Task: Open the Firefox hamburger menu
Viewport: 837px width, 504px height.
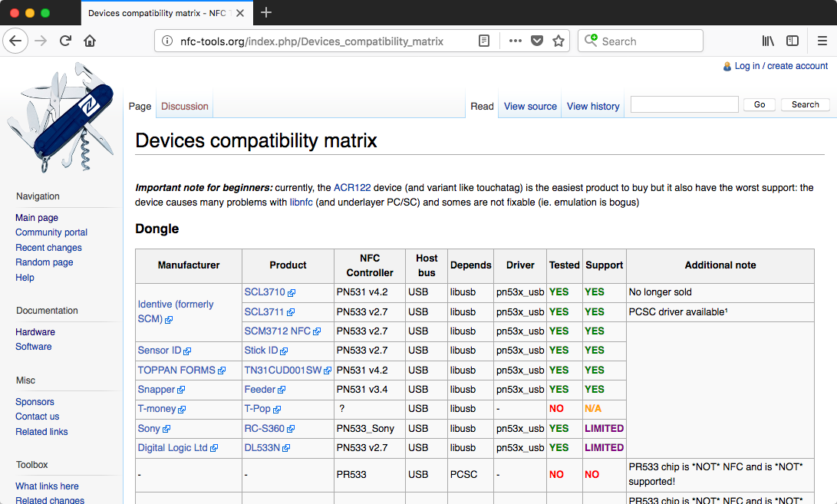Action: 822,41
